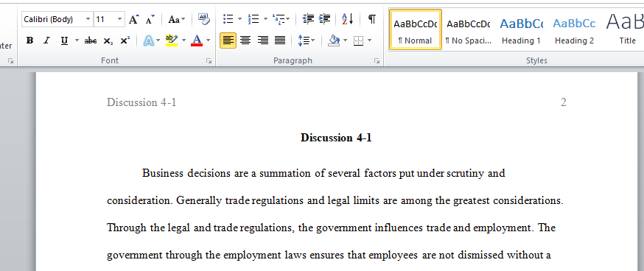Open Change Case dropdown
This screenshot has width=644, height=271.
(177, 19)
